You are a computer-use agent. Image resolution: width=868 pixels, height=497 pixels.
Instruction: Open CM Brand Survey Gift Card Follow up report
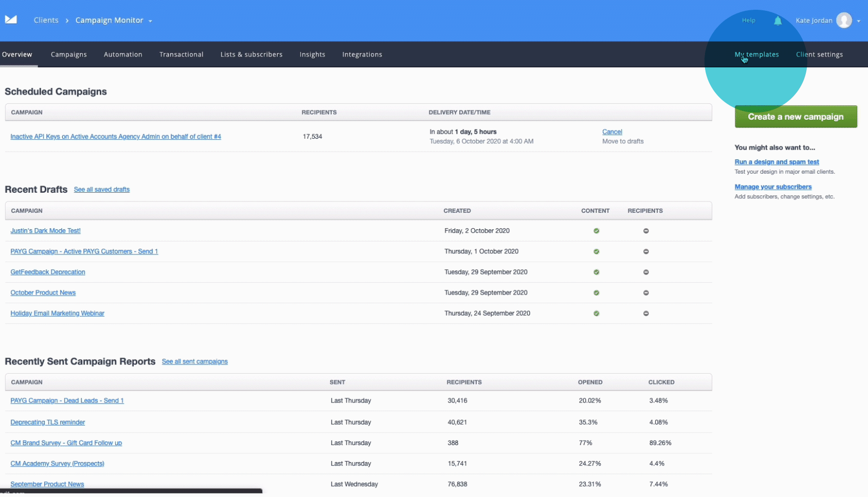(66, 443)
